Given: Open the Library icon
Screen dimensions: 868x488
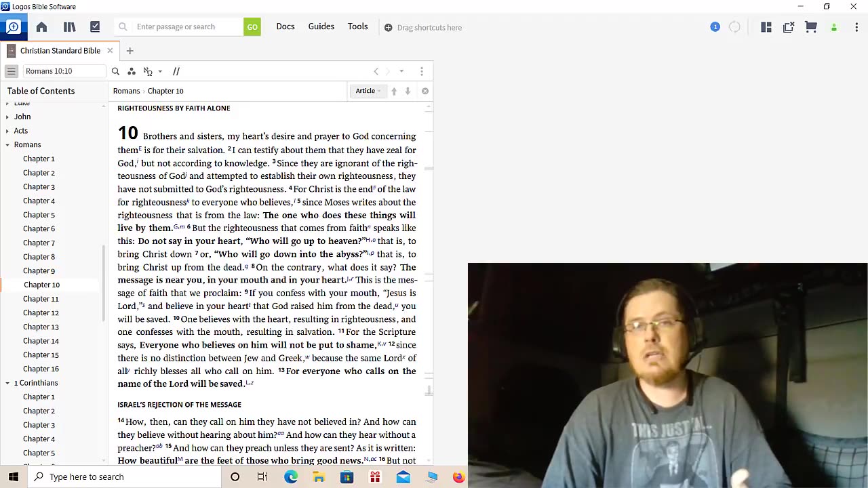Looking at the screenshot, I should click(x=69, y=27).
